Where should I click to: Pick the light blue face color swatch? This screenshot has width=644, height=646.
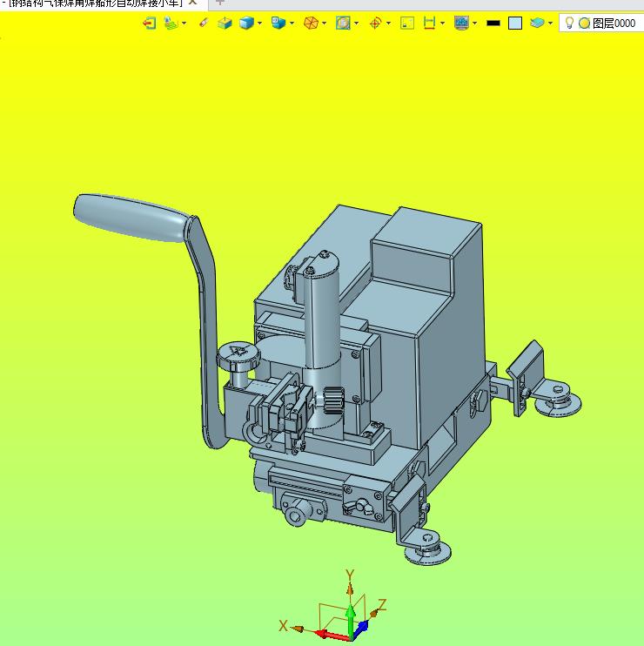[x=515, y=23]
